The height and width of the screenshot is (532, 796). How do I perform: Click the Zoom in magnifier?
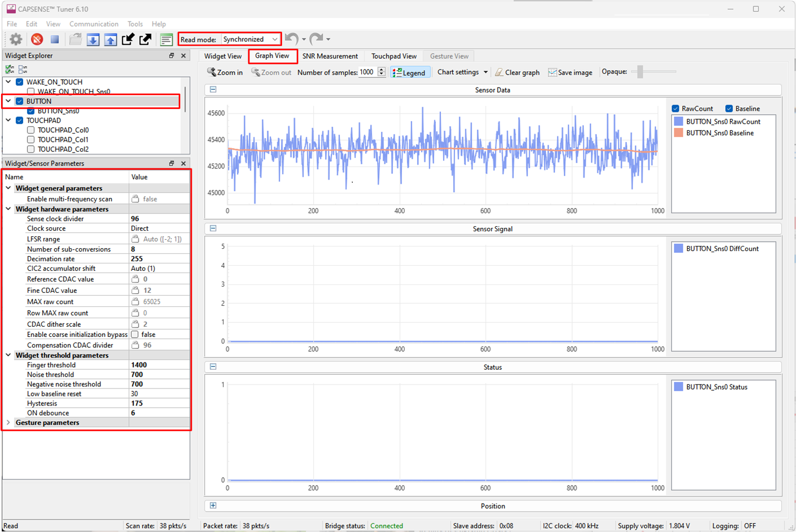coord(225,72)
